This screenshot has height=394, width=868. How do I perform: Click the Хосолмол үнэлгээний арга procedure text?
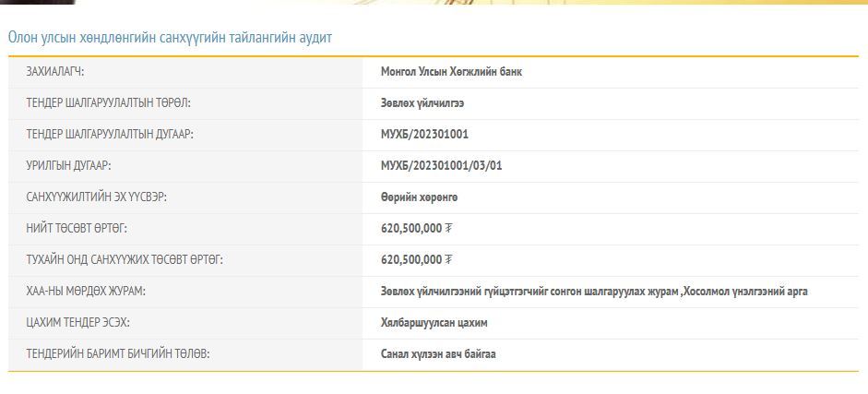point(746,292)
